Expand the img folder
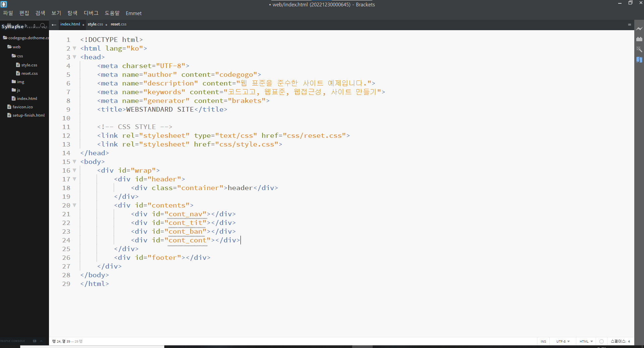 [x=18, y=82]
